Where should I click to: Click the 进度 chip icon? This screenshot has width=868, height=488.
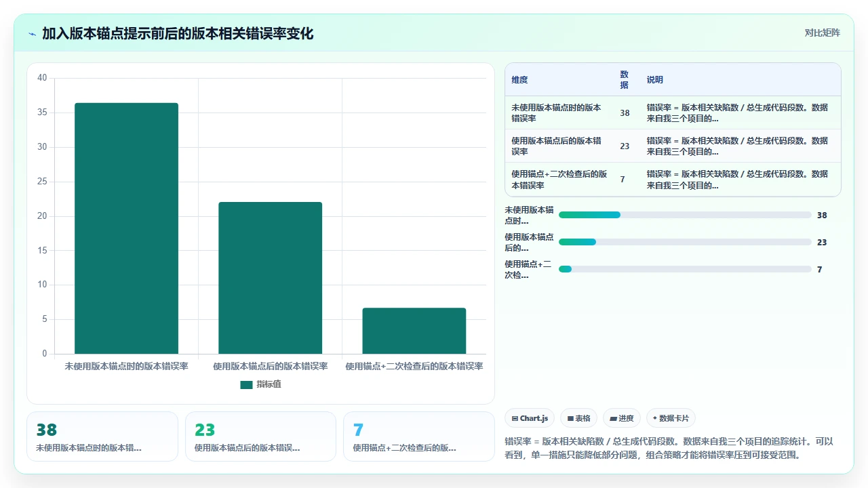(613, 418)
